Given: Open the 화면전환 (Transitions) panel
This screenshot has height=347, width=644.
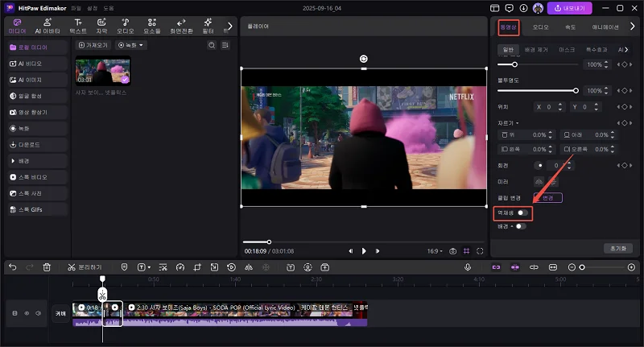Looking at the screenshot, I should 180,26.
